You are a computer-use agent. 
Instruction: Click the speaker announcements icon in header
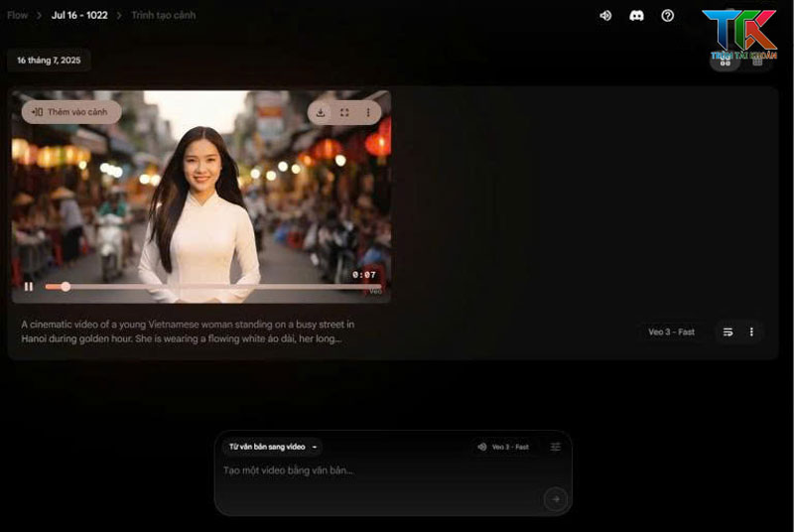[605, 15]
